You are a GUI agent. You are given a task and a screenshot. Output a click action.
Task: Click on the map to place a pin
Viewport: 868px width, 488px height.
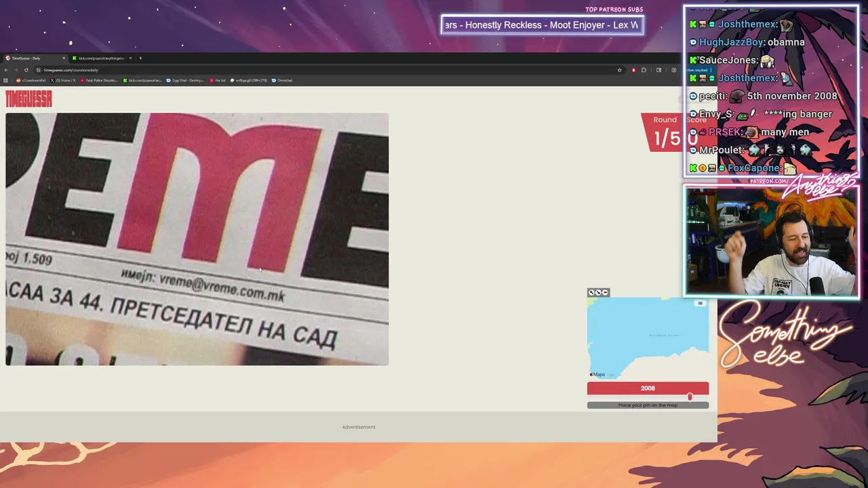point(648,338)
